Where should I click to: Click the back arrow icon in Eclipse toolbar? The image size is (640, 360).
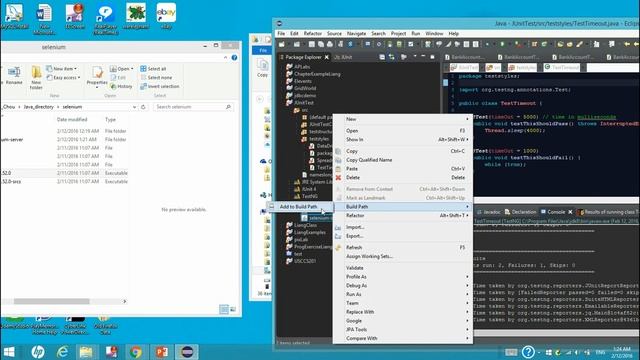(627, 44)
